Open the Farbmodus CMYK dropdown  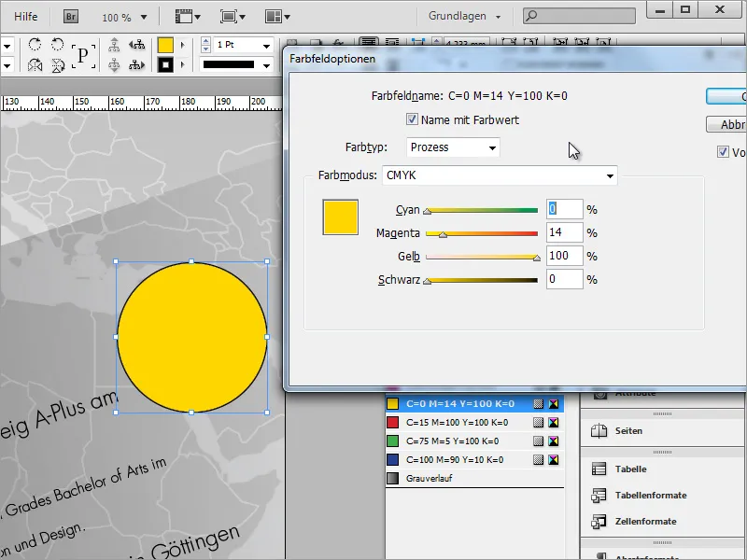(x=500, y=175)
